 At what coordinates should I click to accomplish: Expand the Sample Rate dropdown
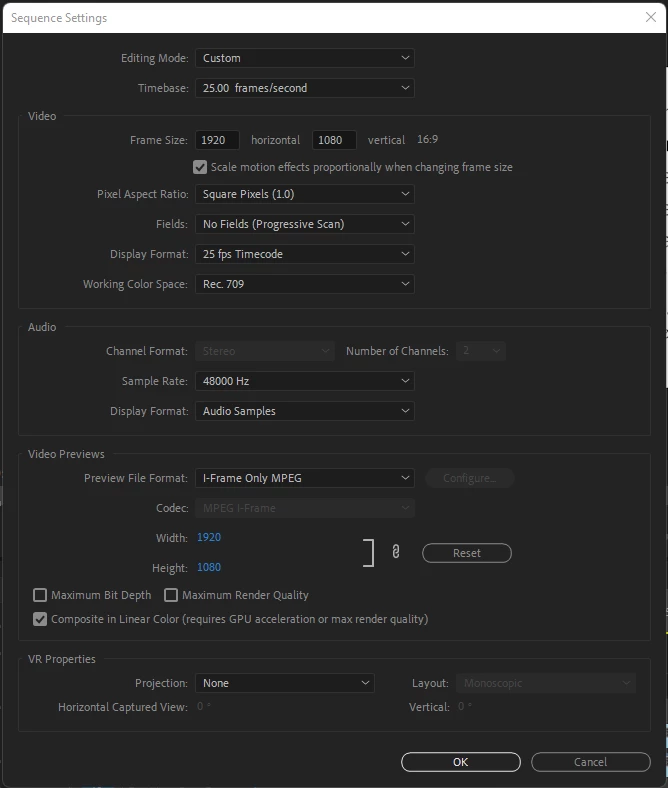[x=305, y=381]
